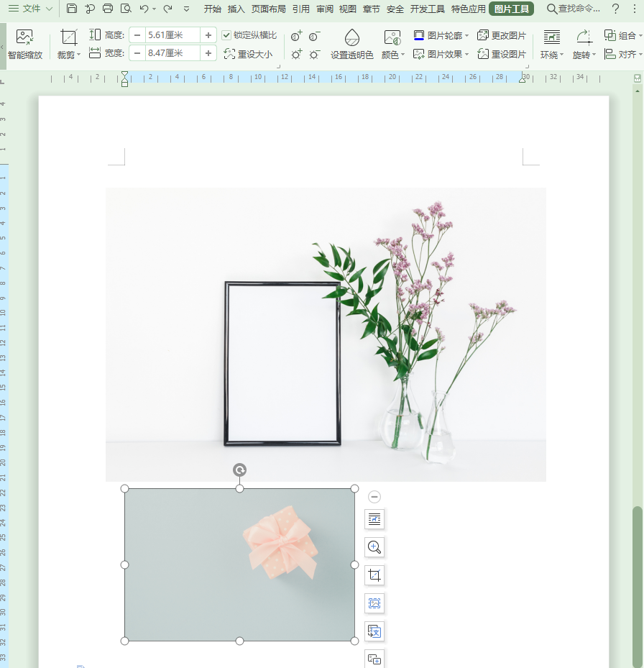Click the width value field 8.47厘米
Screen dimensions: 644x668
[x=172, y=53]
